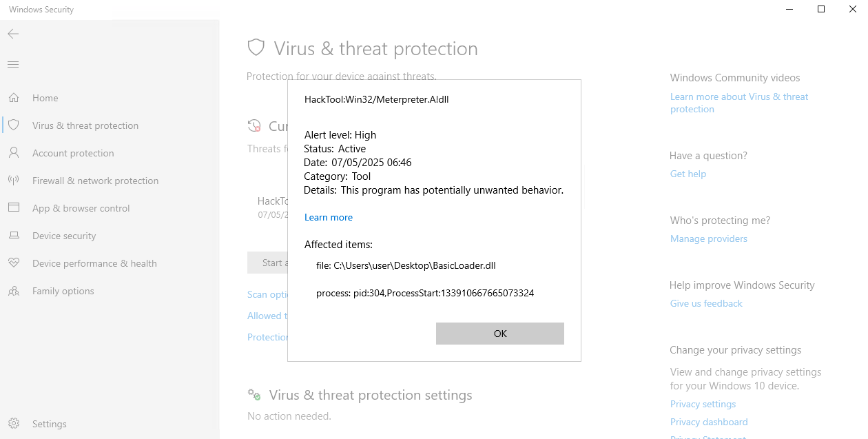Click the Virus & threat protection shield icon

(14, 125)
